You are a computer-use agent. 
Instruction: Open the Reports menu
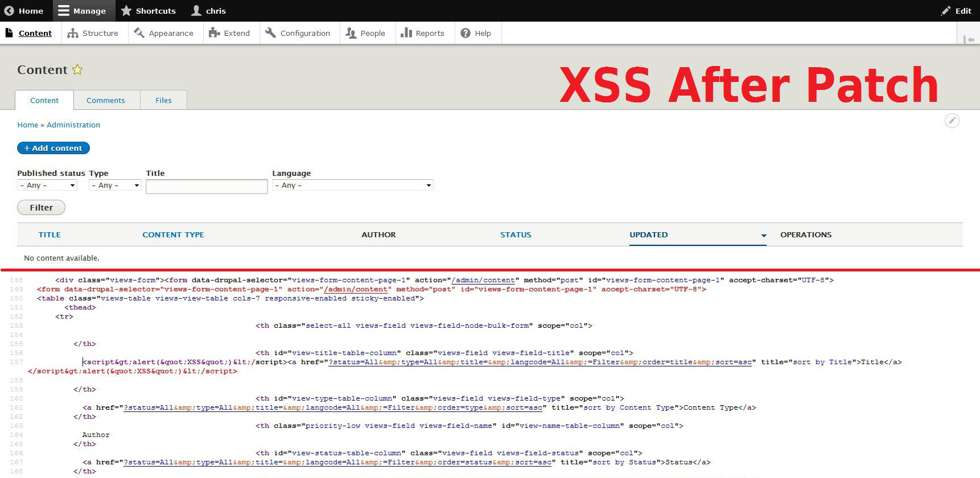(422, 33)
